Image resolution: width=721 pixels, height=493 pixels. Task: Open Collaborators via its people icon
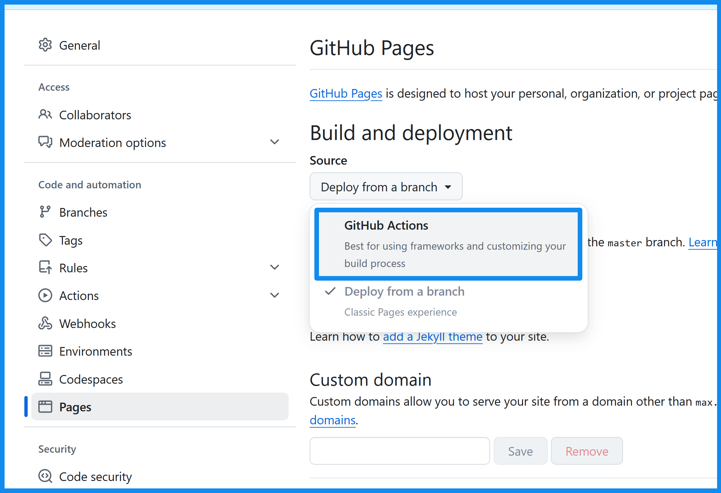[x=45, y=115]
